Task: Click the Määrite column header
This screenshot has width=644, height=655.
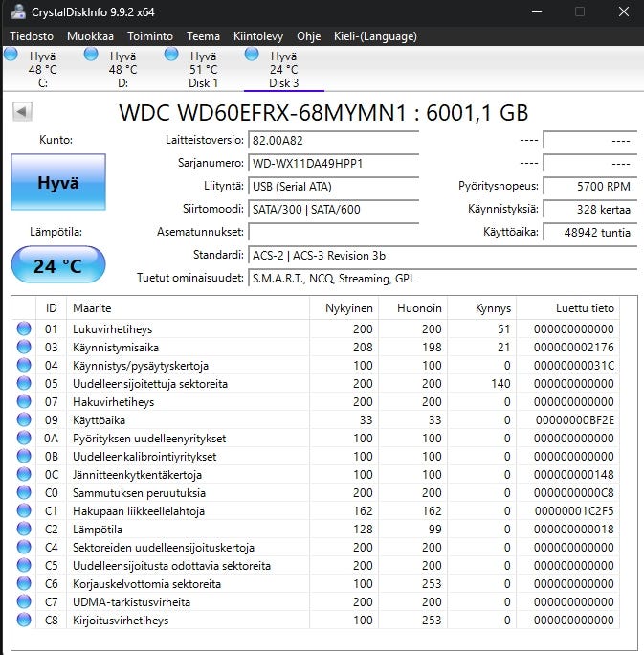Action: [188, 308]
